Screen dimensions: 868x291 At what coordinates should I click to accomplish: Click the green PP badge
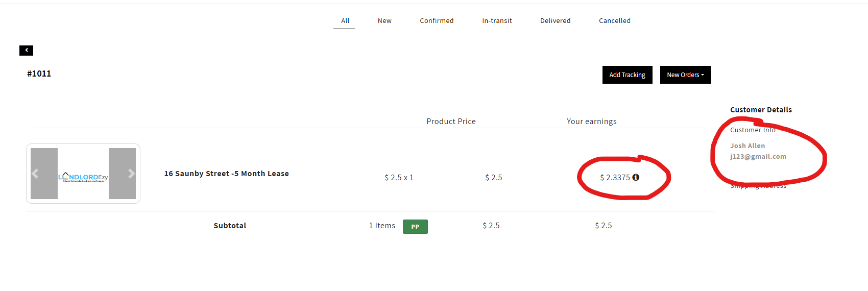tap(415, 226)
